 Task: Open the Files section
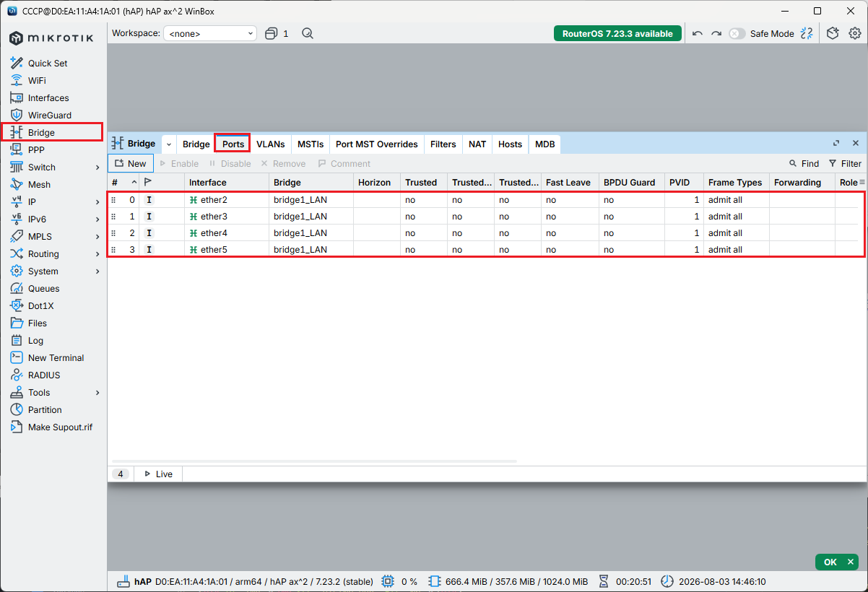[x=38, y=323]
